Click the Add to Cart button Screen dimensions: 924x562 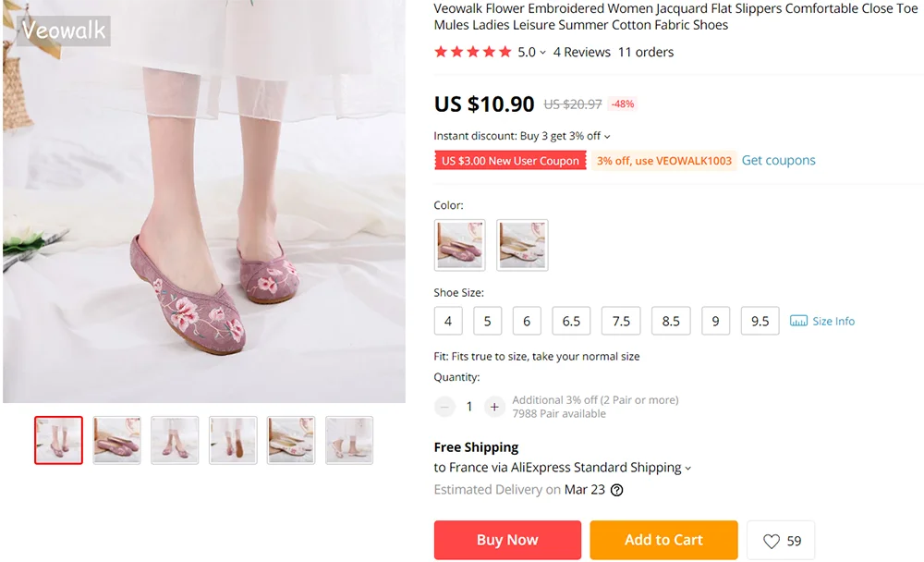[x=663, y=540]
